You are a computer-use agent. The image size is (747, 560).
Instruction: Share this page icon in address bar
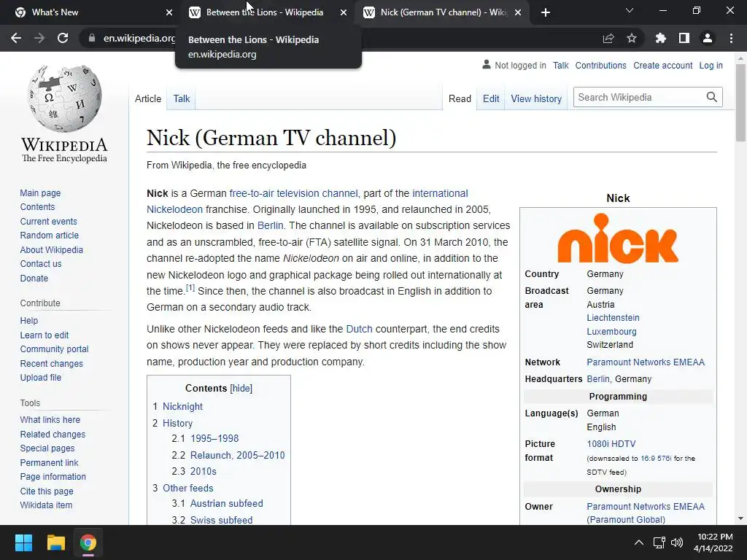(608, 38)
